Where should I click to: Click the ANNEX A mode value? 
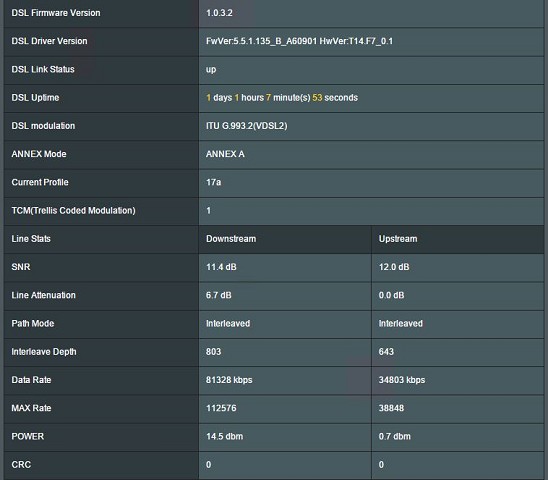225,154
